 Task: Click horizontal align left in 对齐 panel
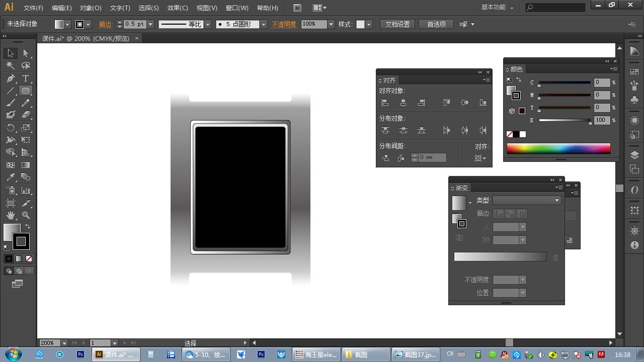pyautogui.click(x=385, y=103)
